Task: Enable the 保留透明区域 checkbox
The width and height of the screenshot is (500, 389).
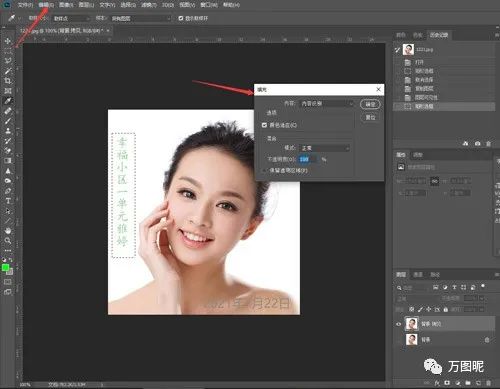Action: (264, 170)
